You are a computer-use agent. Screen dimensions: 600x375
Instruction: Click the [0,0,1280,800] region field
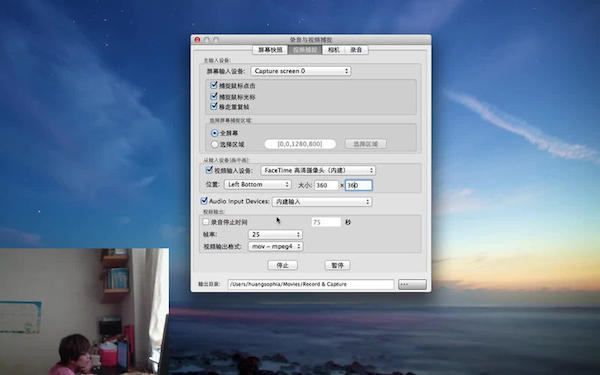pos(300,144)
